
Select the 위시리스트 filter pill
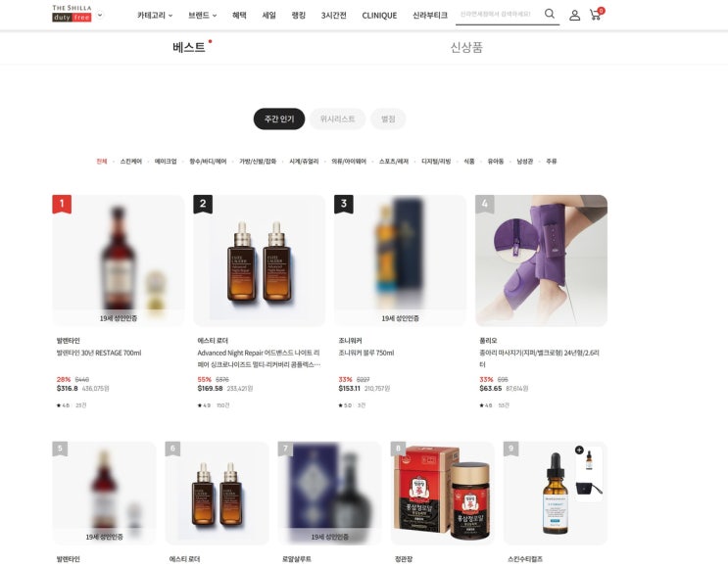pos(337,118)
